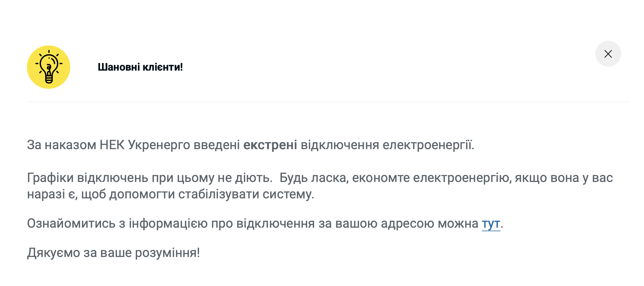Click the 'Шановні клієнти!' heading
Image resolution: width=644 pixels, height=286 pixels.
coord(140,67)
